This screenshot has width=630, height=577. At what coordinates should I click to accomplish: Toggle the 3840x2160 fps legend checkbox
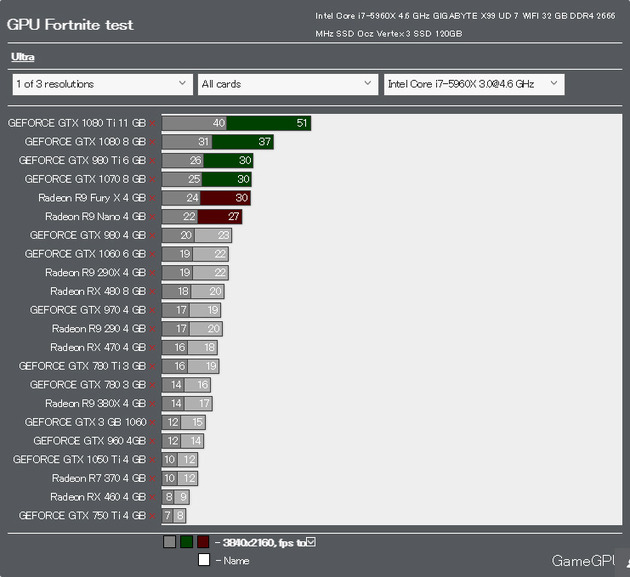pyautogui.click(x=310, y=542)
